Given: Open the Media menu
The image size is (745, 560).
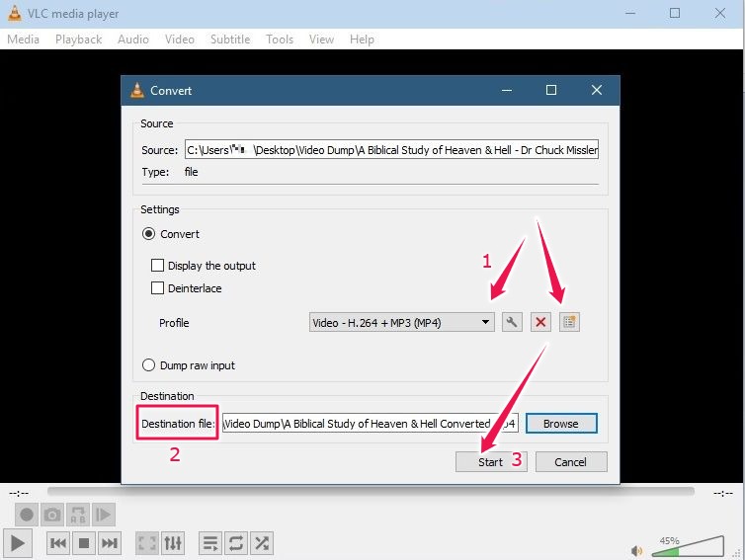Looking at the screenshot, I should coord(23,40).
